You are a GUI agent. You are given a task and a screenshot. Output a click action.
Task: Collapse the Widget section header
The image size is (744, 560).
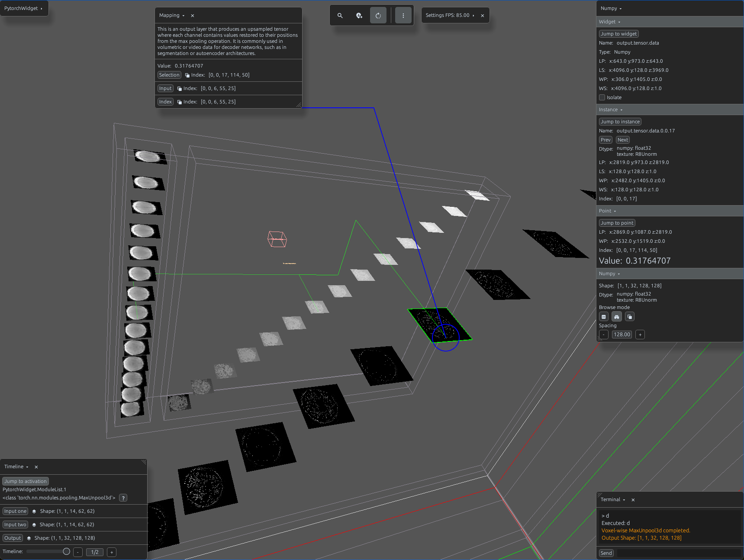(670, 22)
